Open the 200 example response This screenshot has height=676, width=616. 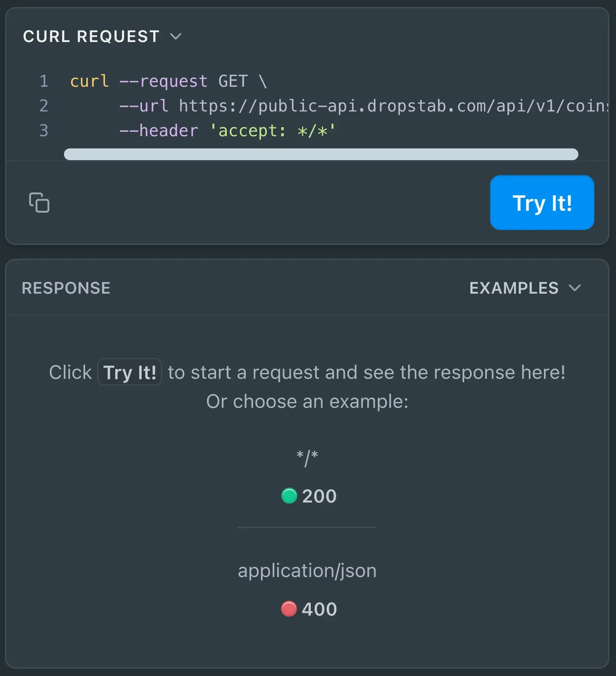319,496
